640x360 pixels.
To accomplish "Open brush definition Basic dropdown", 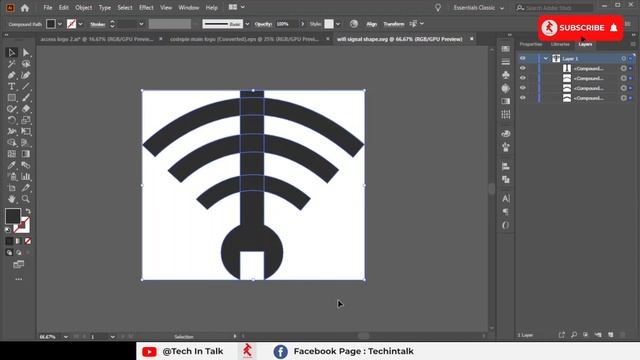I will click(247, 24).
